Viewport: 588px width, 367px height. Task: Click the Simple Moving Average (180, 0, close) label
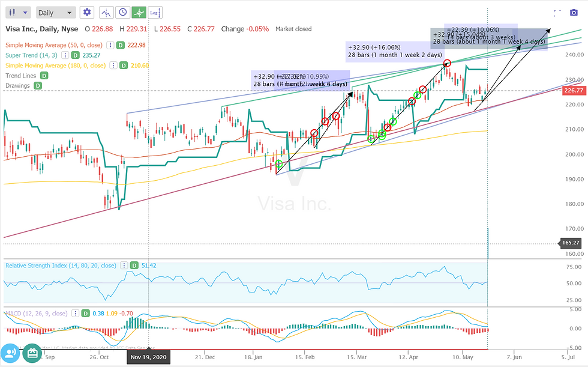pyautogui.click(x=55, y=65)
